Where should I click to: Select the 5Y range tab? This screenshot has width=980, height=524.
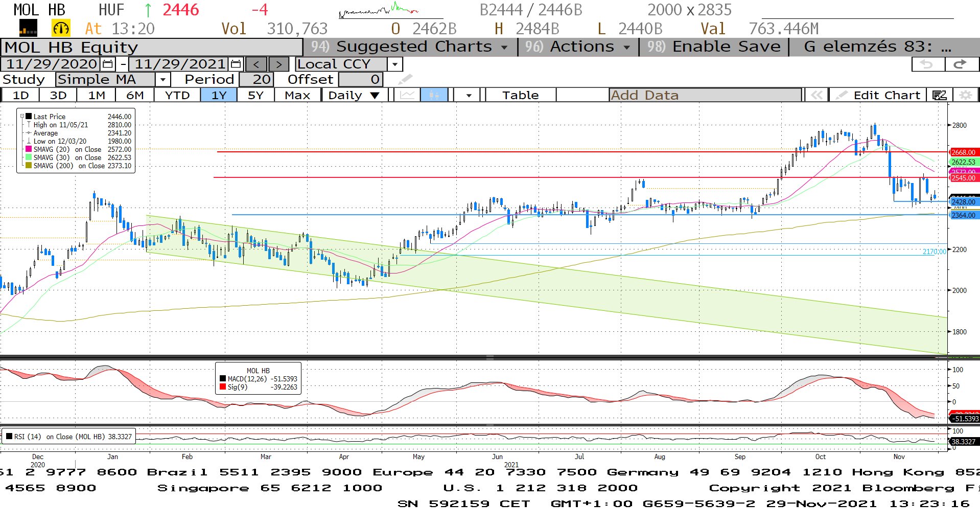pyautogui.click(x=255, y=95)
